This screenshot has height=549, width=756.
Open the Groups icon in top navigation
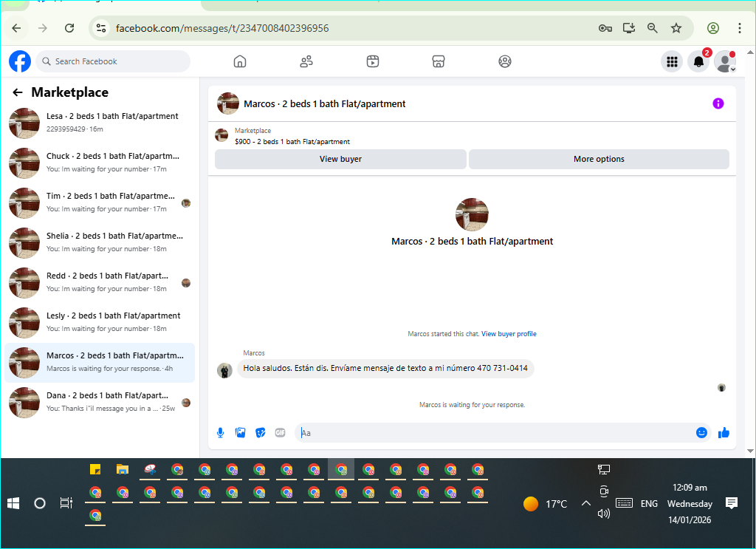(x=505, y=61)
